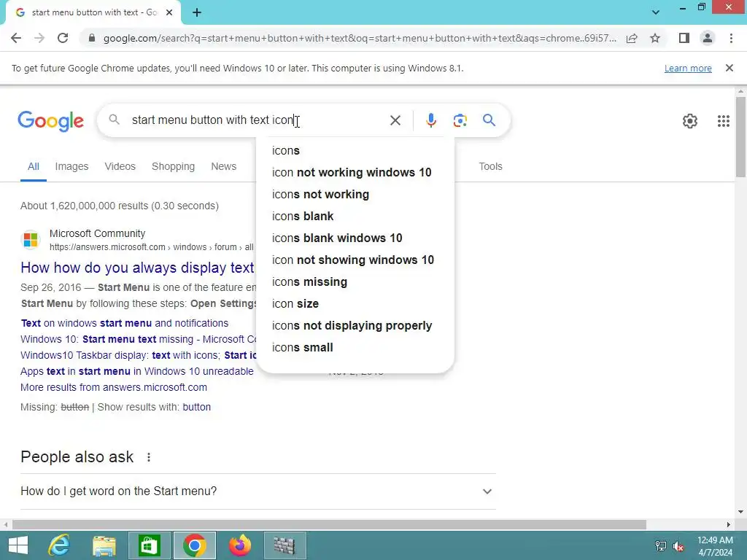The width and height of the screenshot is (747, 560).
Task: Open search Tools options
Action: click(490, 166)
